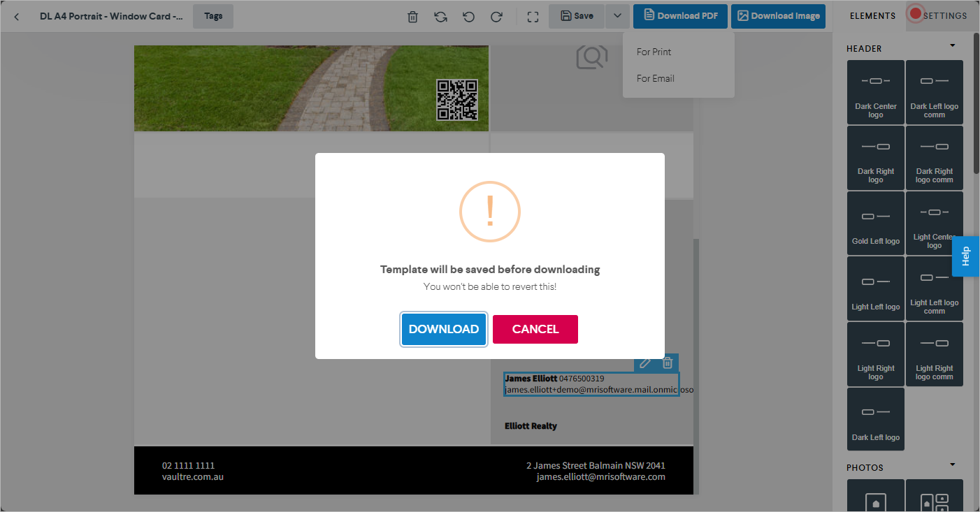Click the refresh sync icon in toolbar

coord(440,17)
